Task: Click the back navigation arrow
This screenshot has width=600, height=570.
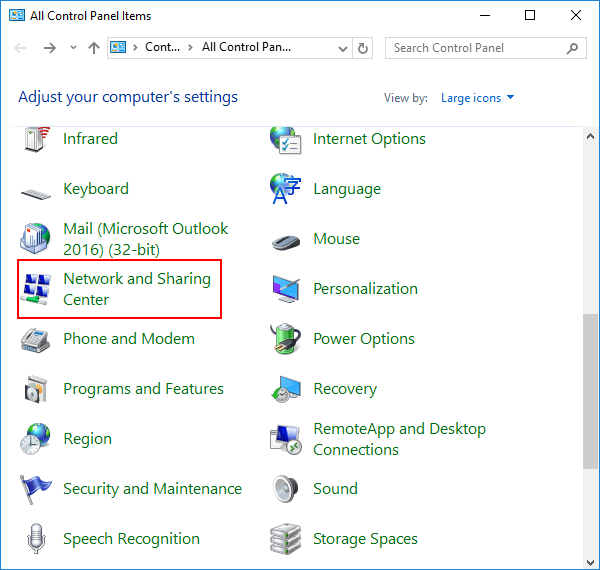Action: click(x=20, y=48)
